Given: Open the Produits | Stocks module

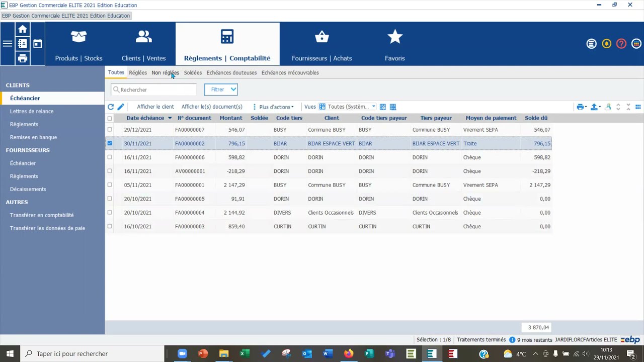Looking at the screenshot, I should [78, 44].
